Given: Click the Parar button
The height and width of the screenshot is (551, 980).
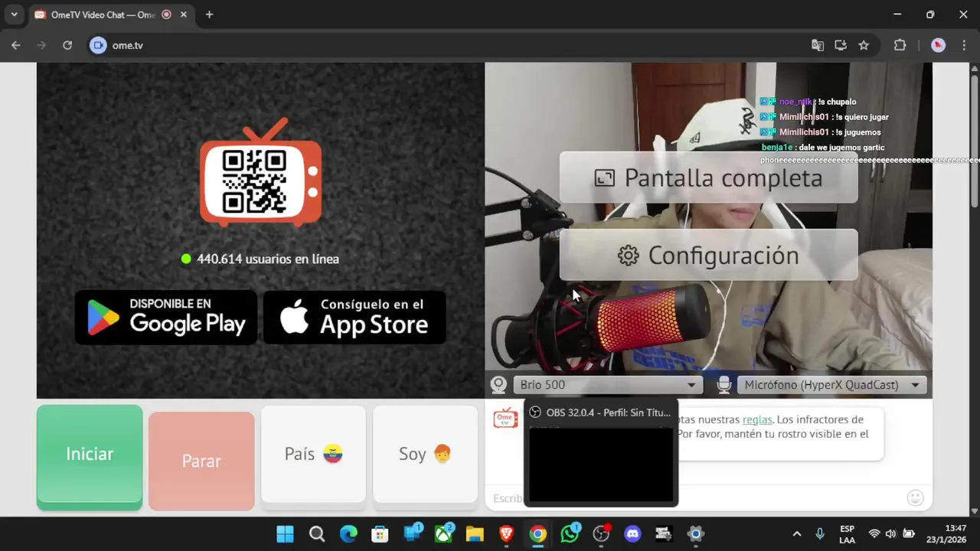Looking at the screenshot, I should point(201,461).
